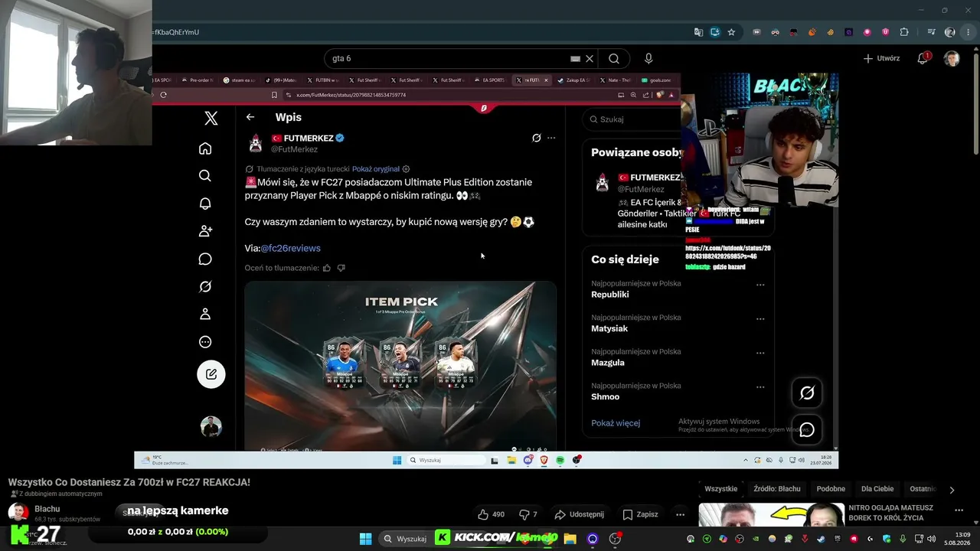Open options for the Shmoo trend
The width and height of the screenshot is (980, 551).
click(760, 387)
